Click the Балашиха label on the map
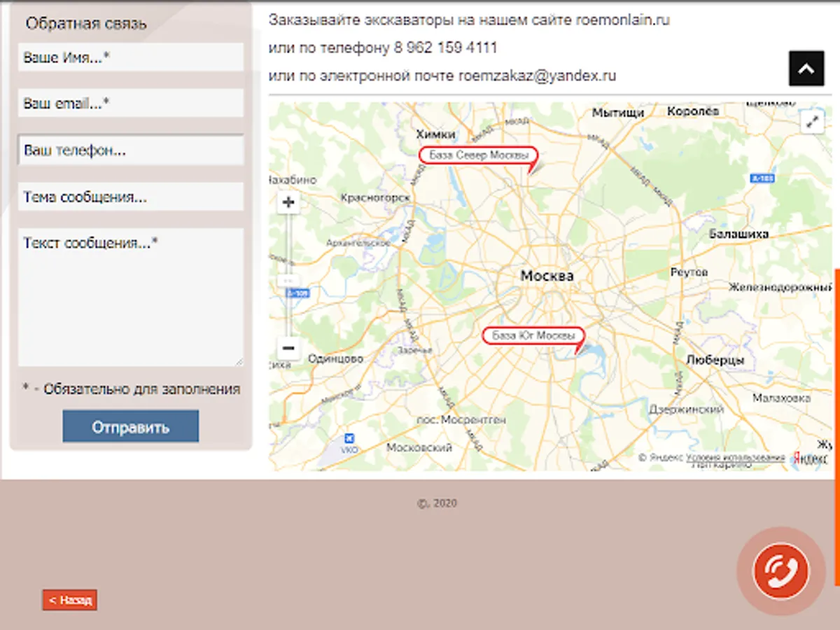Screen dimensions: 840x630 click(x=739, y=234)
